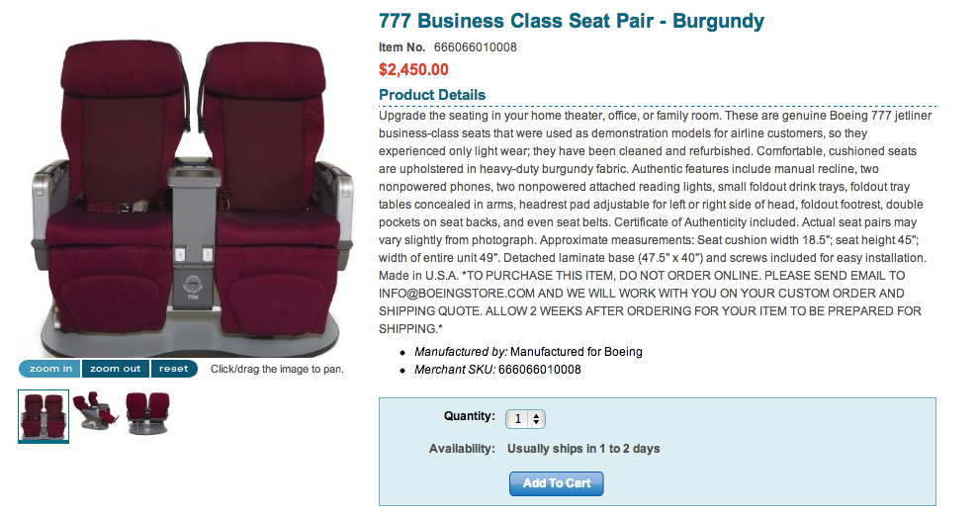Click the Availability label
The width and height of the screenshot is (980, 515).
pyautogui.click(x=461, y=449)
